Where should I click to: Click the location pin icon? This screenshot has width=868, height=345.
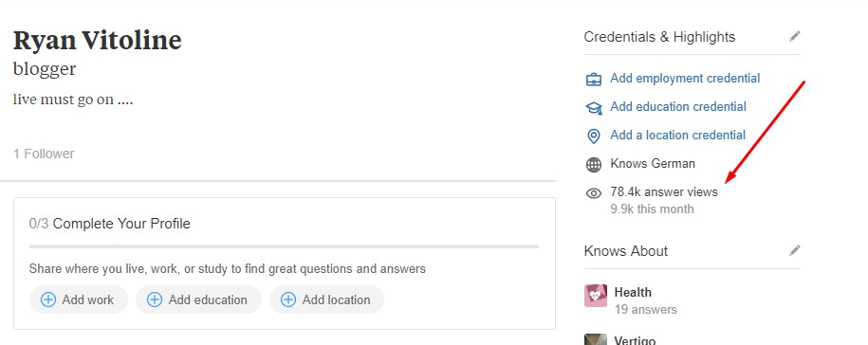pyautogui.click(x=594, y=136)
